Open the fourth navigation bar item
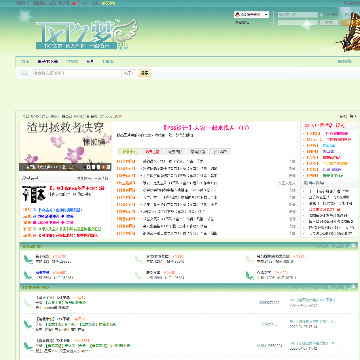The height and width of the screenshot is (360, 360). coord(90,62)
